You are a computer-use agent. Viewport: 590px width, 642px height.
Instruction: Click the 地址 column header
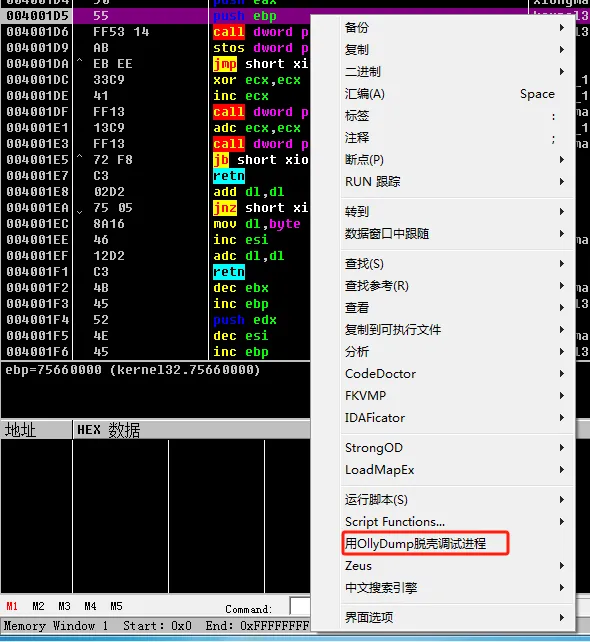(x=36, y=430)
